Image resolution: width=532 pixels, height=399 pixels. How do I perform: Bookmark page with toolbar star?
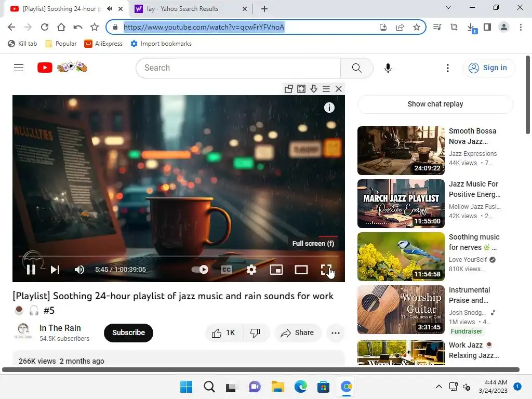coord(95,27)
